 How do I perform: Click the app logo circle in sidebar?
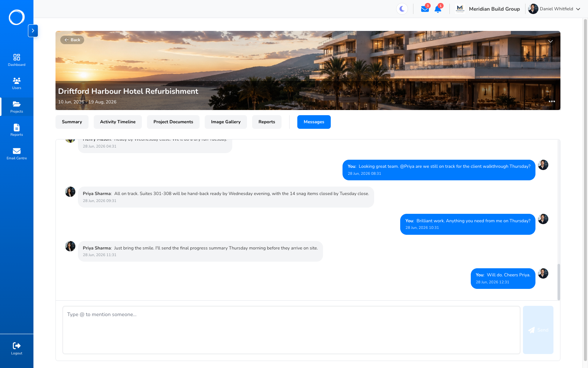click(17, 17)
